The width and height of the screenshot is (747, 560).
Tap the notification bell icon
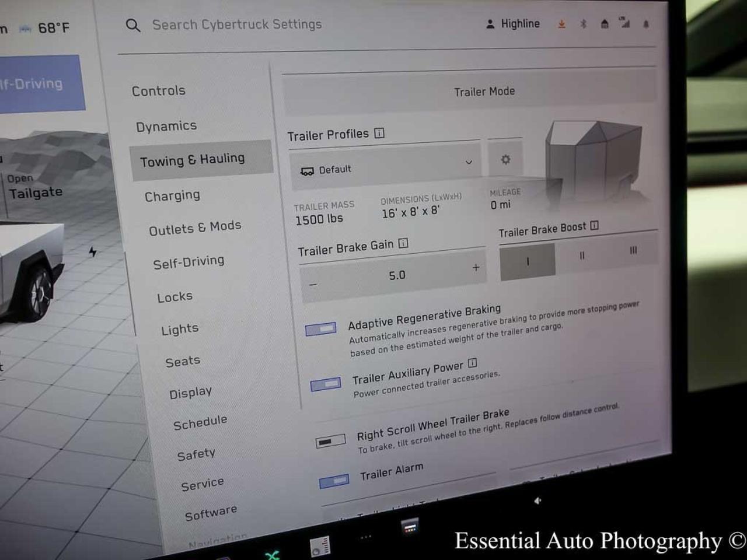point(646,24)
